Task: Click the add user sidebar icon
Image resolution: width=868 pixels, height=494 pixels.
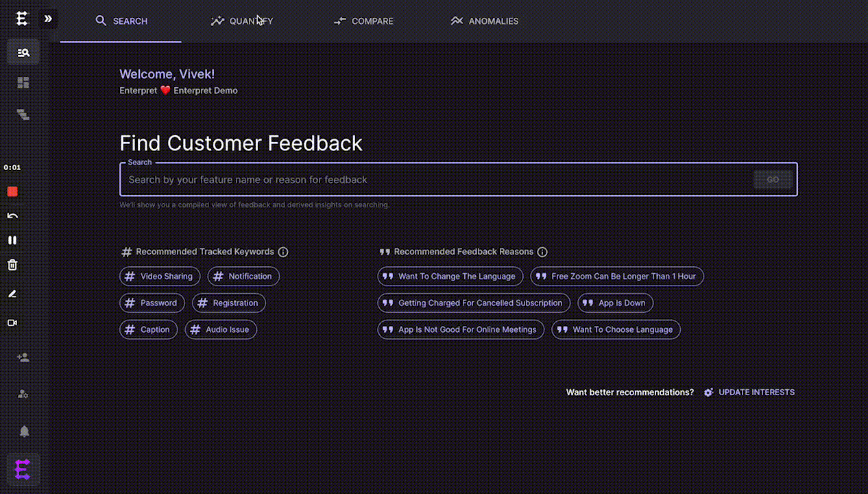Action: [x=23, y=357]
